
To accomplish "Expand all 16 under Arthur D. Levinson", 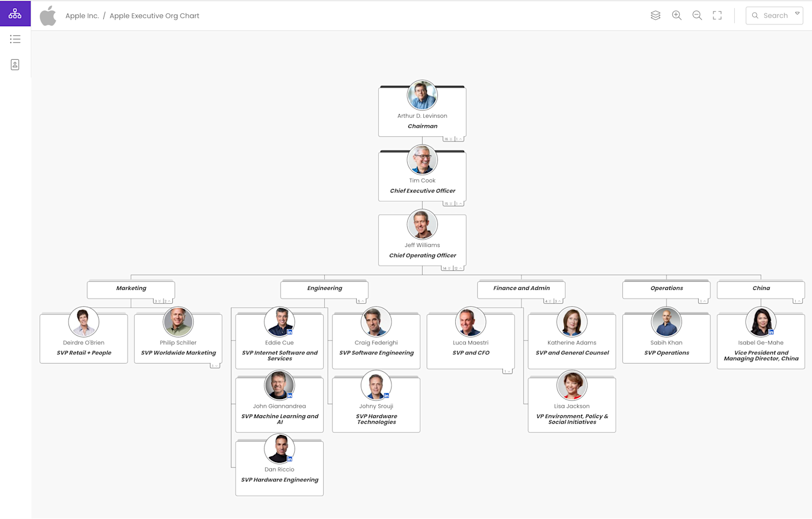I will point(448,139).
